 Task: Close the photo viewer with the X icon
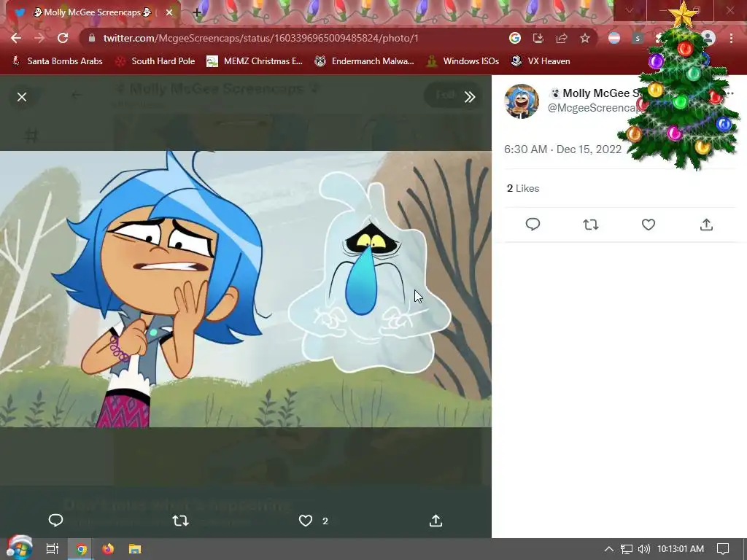[22, 97]
